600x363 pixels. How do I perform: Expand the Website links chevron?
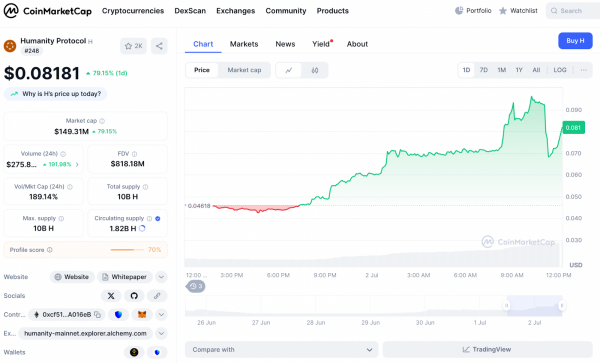(x=161, y=277)
